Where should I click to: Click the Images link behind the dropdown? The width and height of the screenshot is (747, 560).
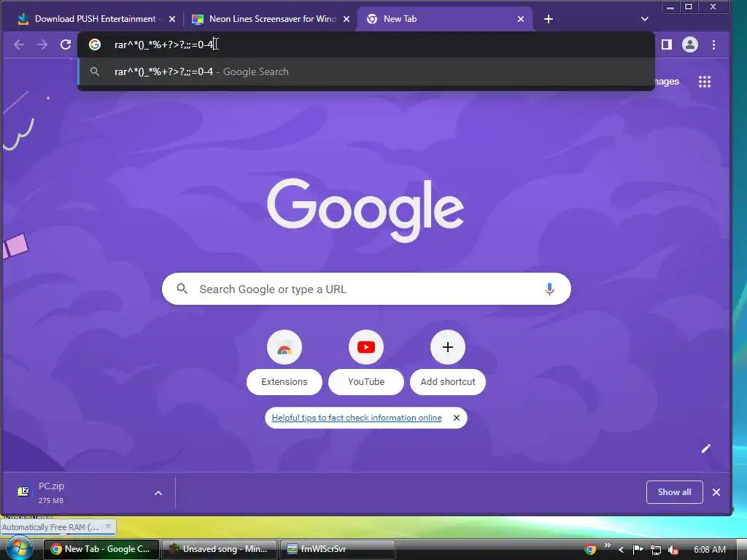click(x=667, y=82)
